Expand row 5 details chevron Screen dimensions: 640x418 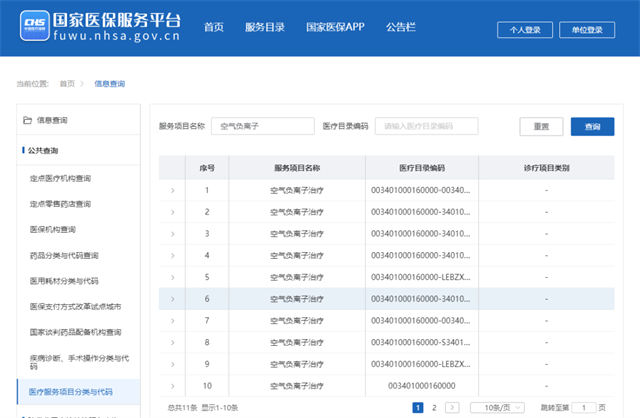pos(173,277)
